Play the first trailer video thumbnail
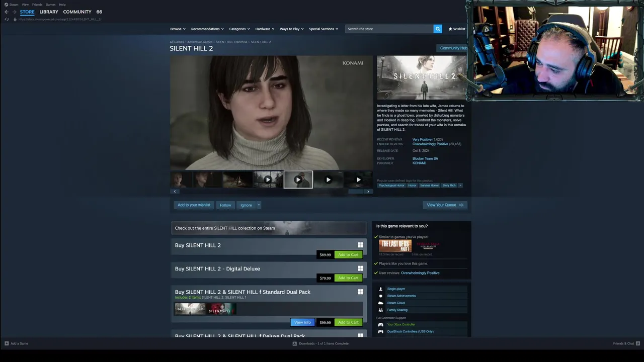Viewport: 644px width, 362px height. click(x=268, y=179)
